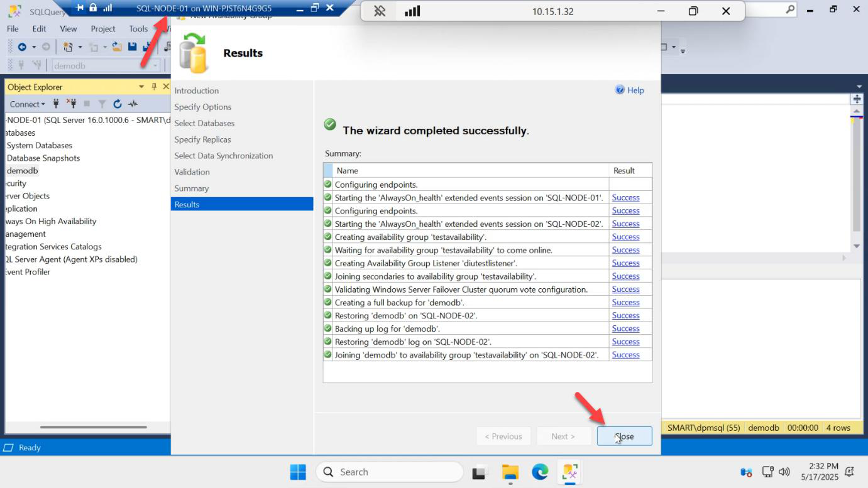Select the demodb database in Object Explorer
The height and width of the screenshot is (488, 868).
23,171
